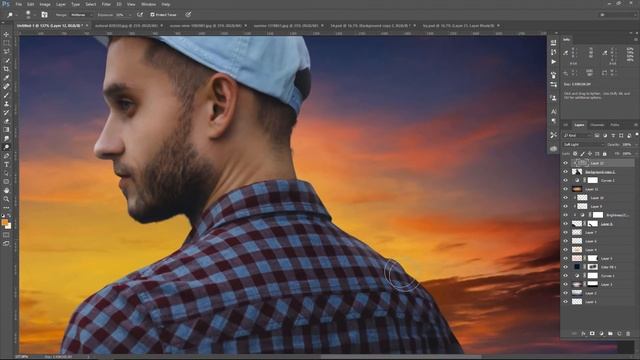Reset to default colors icon

[4, 216]
